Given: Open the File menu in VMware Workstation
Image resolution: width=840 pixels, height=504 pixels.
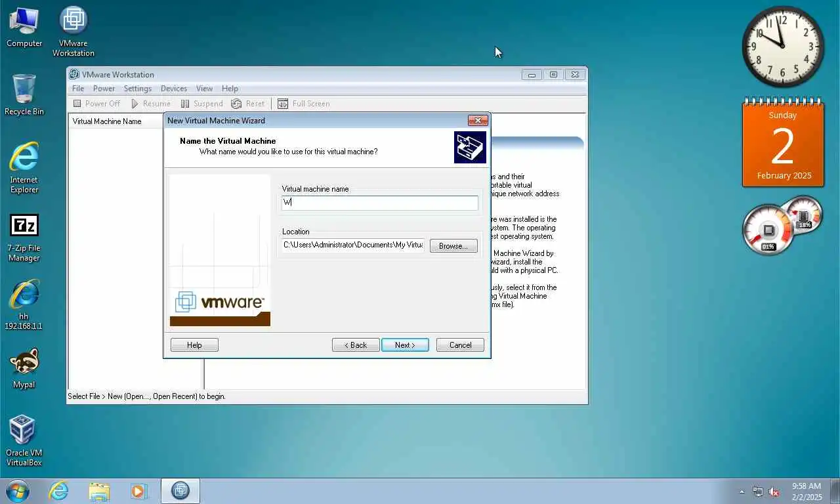Looking at the screenshot, I should click(78, 89).
